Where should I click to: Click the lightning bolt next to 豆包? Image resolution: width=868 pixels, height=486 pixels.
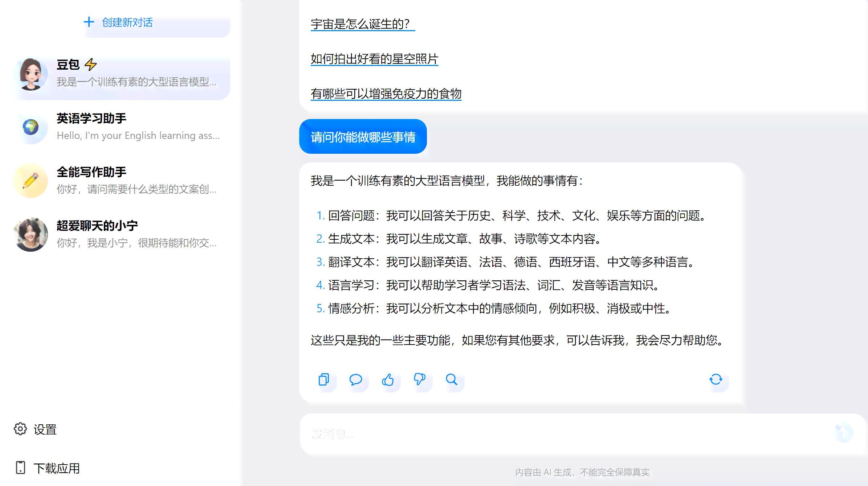pos(90,65)
